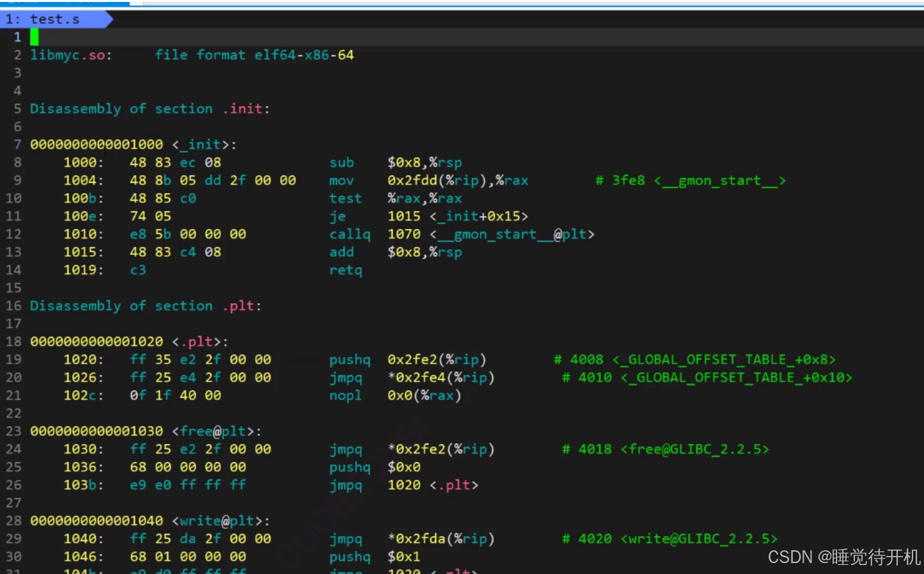This screenshot has height=574, width=924.
Task: Click 'je' instruction at 100e
Action: tap(338, 216)
